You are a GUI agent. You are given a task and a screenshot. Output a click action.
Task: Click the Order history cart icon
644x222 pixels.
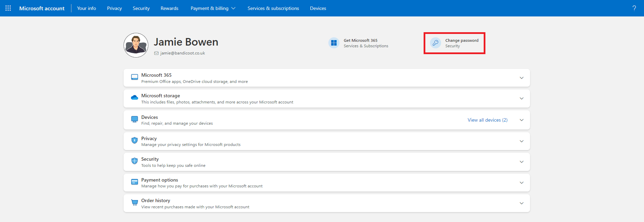pos(135,203)
